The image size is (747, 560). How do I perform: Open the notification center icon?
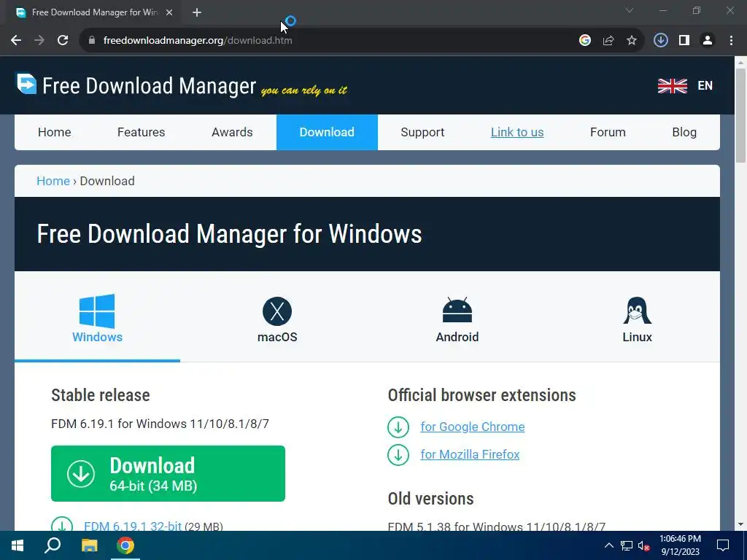[x=723, y=545]
